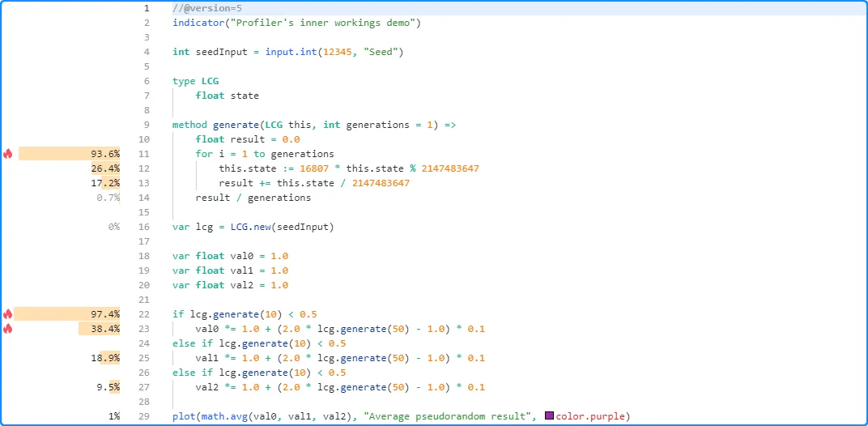Click 'LCG.new' on line 16

tap(242, 227)
